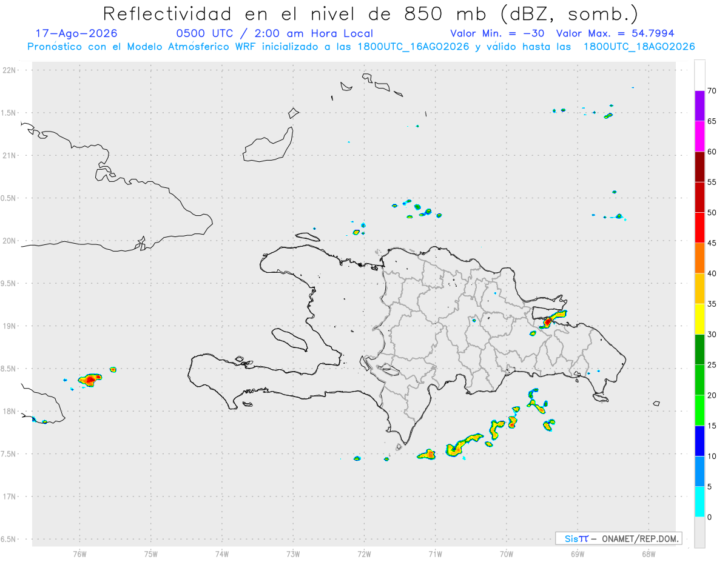Viewport: 728px width, 562px height.
Task: Click the 'SisTT - ONAMET/REP.DOM.' credit box
Action: point(618,538)
